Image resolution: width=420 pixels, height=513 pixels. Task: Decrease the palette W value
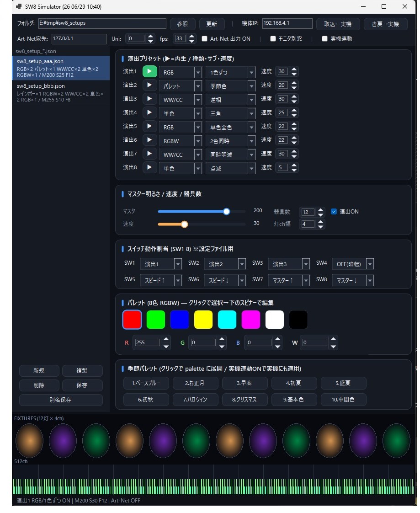tap(333, 347)
